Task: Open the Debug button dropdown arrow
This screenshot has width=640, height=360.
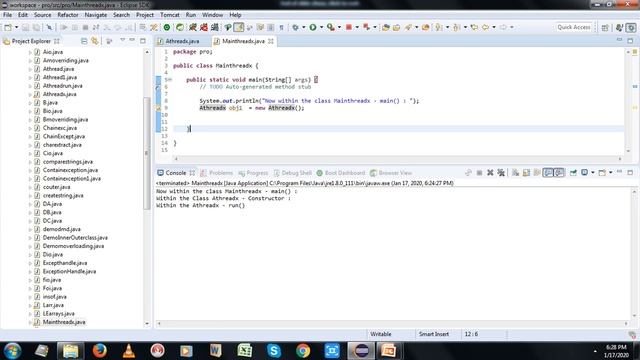Action: point(303,27)
